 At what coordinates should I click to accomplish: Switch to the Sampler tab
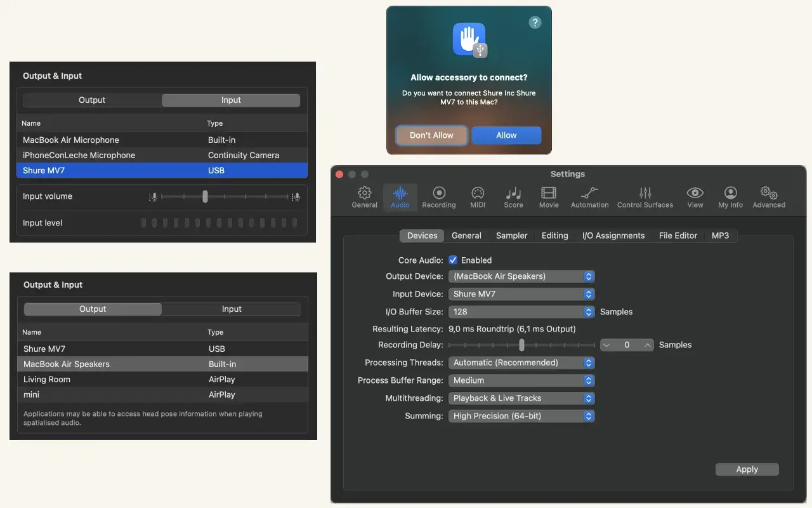point(511,236)
